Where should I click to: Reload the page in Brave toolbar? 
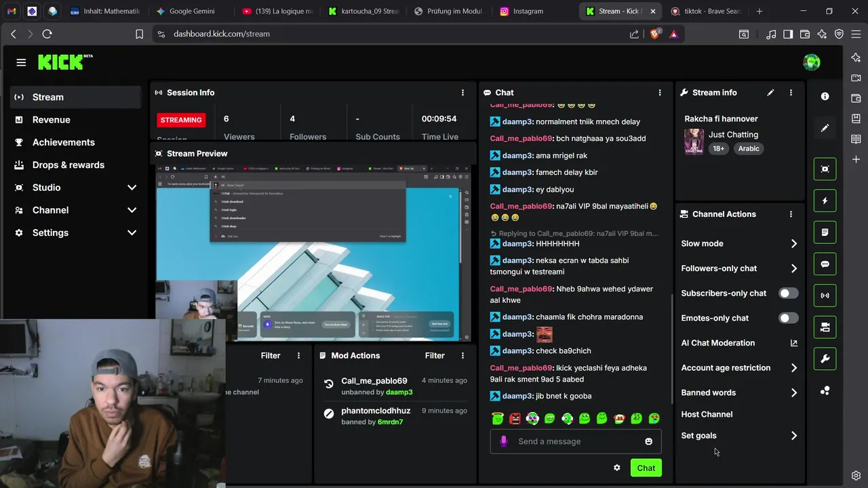(47, 34)
